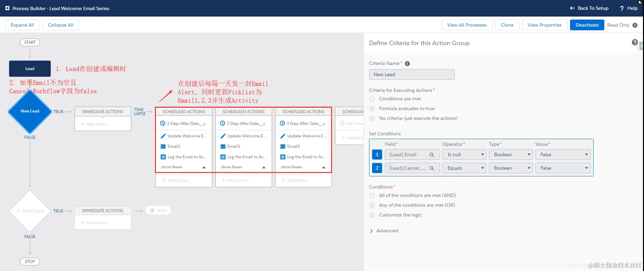644x271 pixels.
Task: Open the lookup search for [Lead].Email field
Action: pos(432,155)
